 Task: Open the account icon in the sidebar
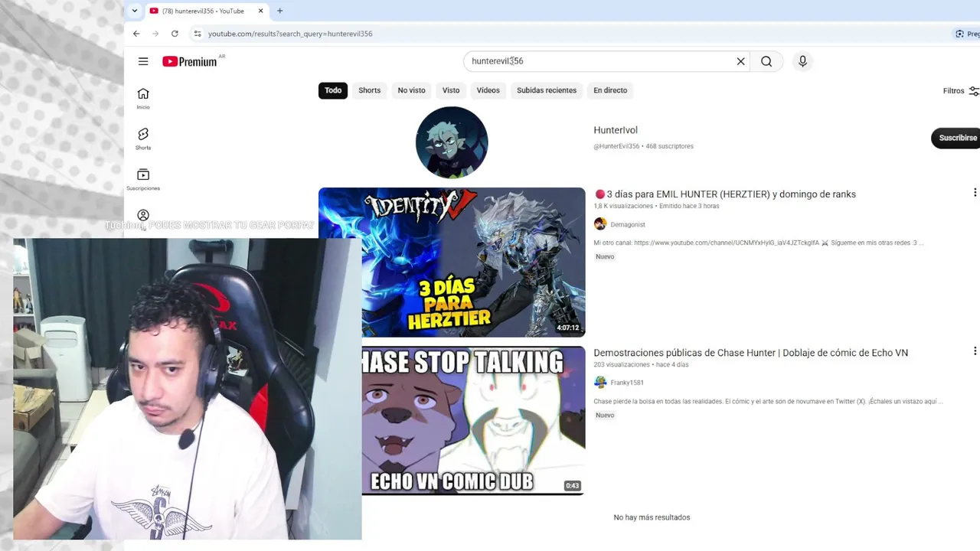[x=143, y=216]
